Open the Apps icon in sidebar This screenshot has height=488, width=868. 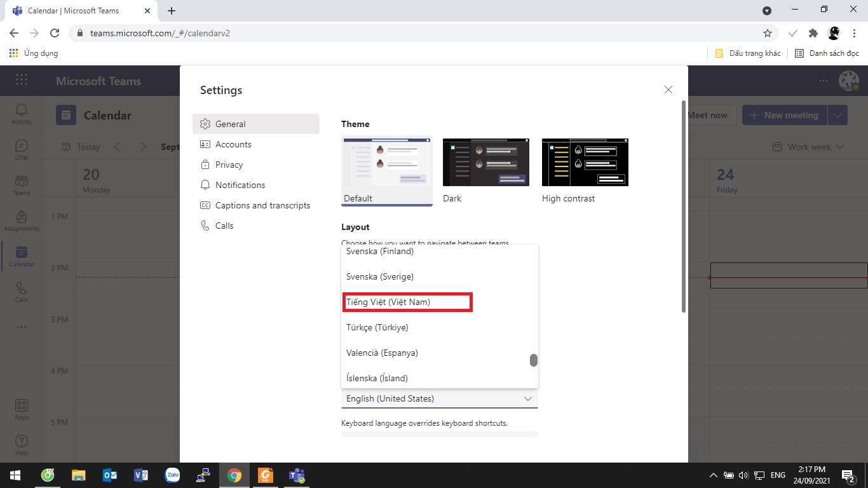point(22,409)
